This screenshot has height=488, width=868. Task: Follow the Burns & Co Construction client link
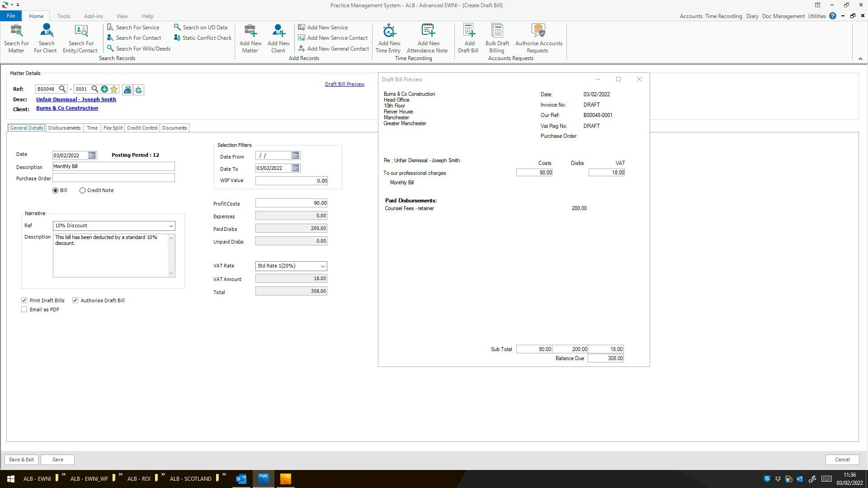click(x=67, y=108)
